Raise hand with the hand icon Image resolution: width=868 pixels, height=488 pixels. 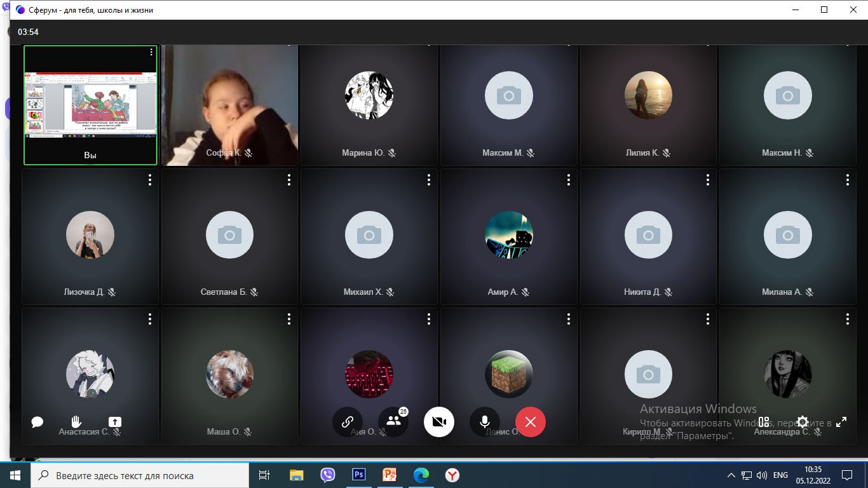click(76, 422)
